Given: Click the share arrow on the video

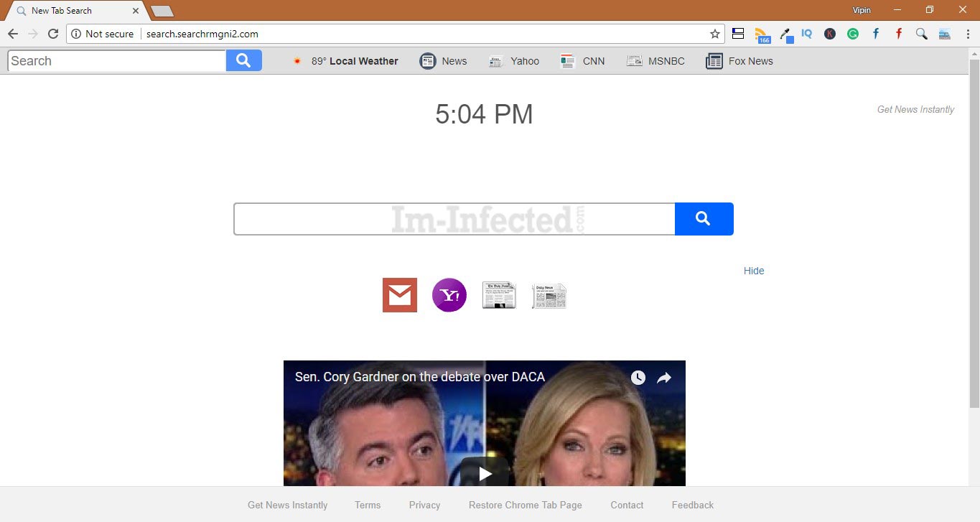Looking at the screenshot, I should (663, 377).
